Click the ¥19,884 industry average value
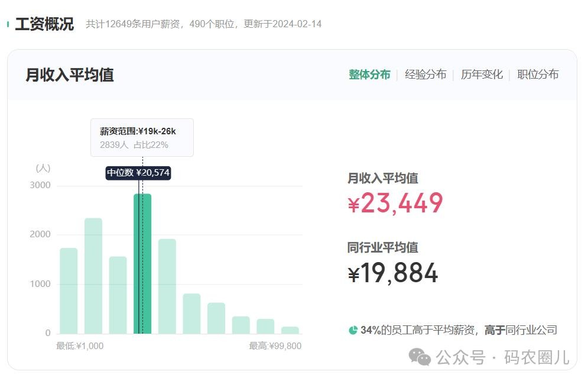Screen dimensions: 588x381 point(393,273)
